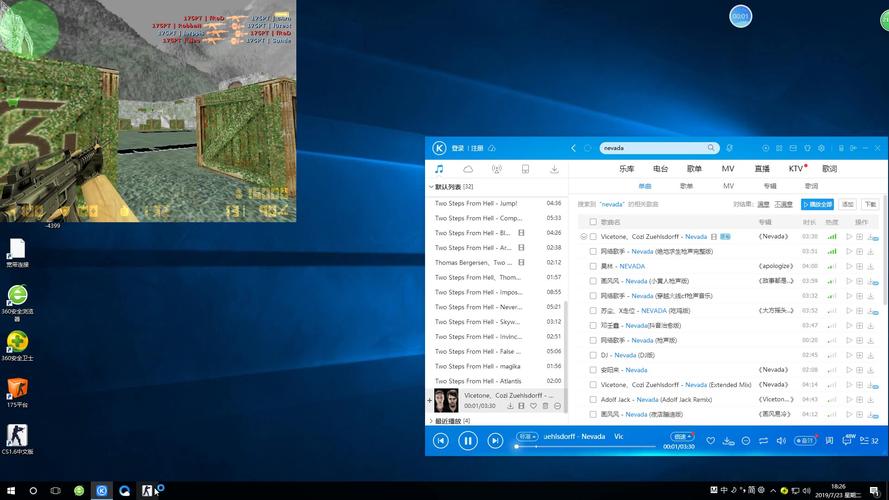
Task: Open the play queue list showing 32
Action: point(869,440)
